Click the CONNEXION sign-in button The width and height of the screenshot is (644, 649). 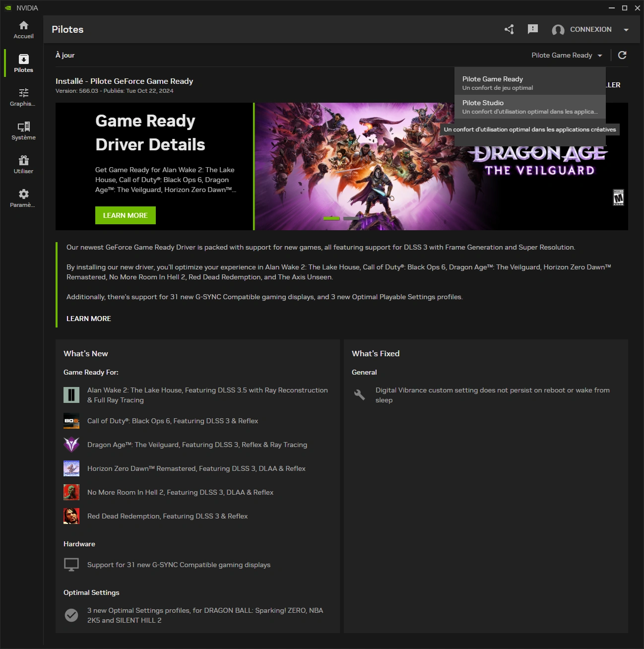(x=590, y=29)
